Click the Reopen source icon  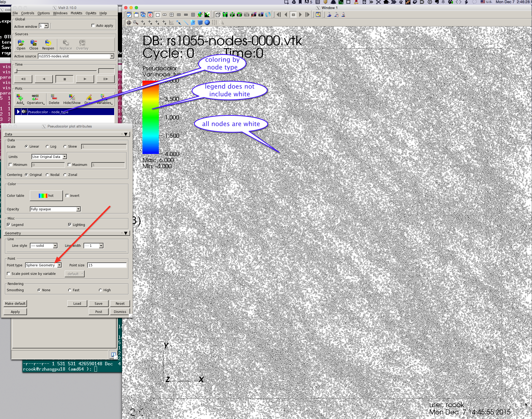(x=48, y=43)
